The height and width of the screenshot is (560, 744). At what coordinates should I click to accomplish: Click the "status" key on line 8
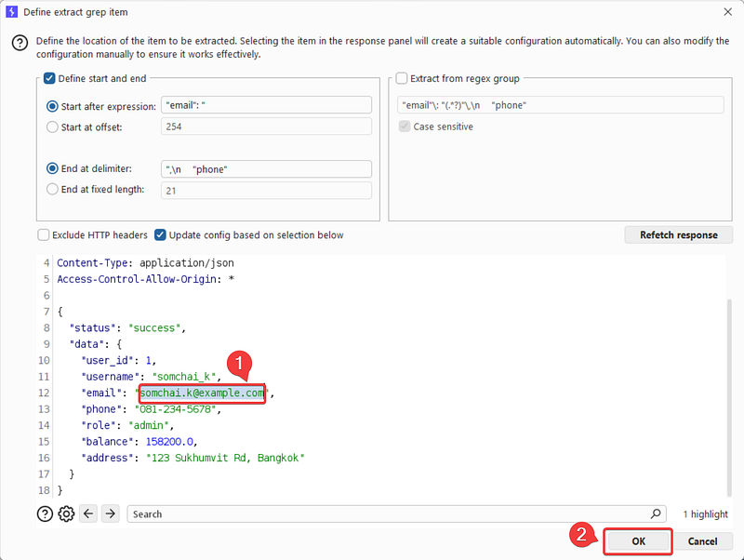[x=92, y=328]
